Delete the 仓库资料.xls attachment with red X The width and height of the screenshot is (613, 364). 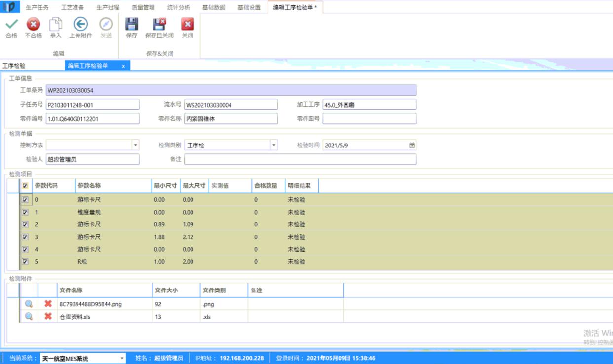[x=48, y=316]
